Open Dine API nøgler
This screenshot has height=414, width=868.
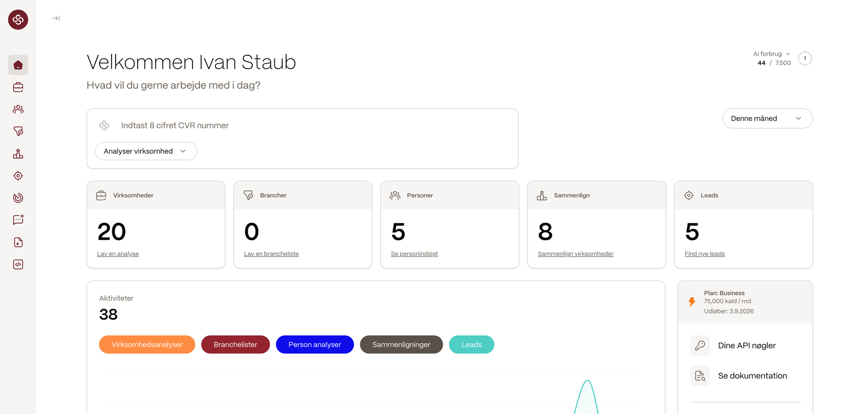[746, 346]
